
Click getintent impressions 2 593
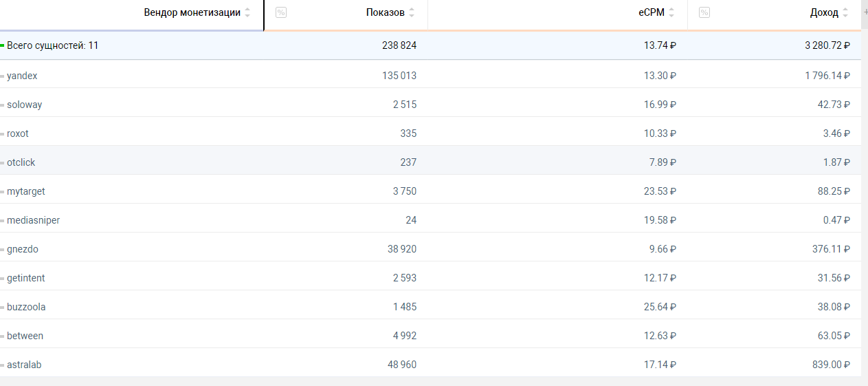[405, 278]
